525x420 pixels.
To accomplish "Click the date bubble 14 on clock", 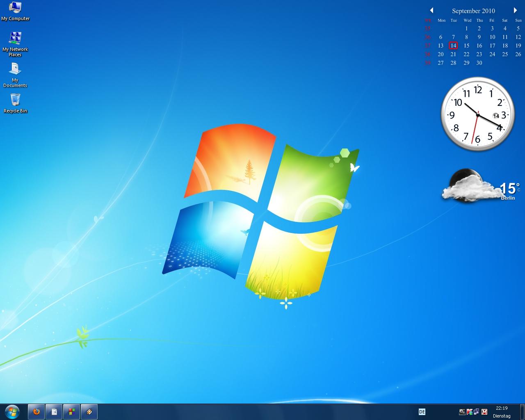I will 496,116.
